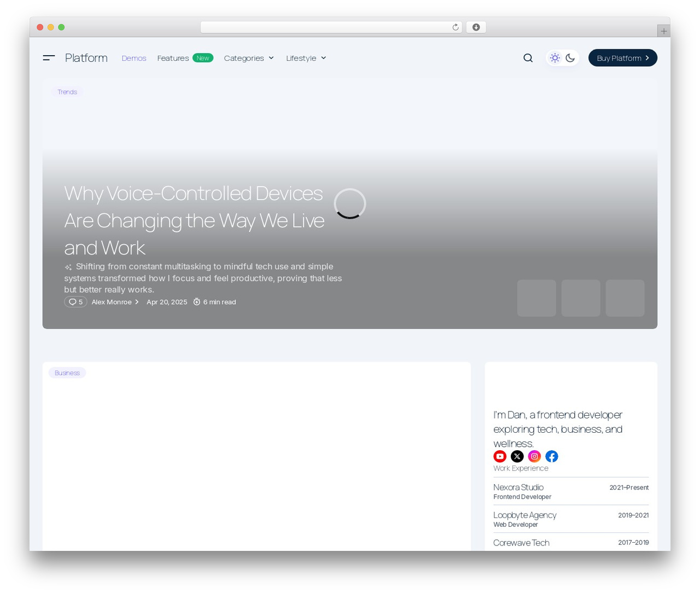The height and width of the screenshot is (593, 700).
Task: Open the Features menu item
Action: (173, 58)
